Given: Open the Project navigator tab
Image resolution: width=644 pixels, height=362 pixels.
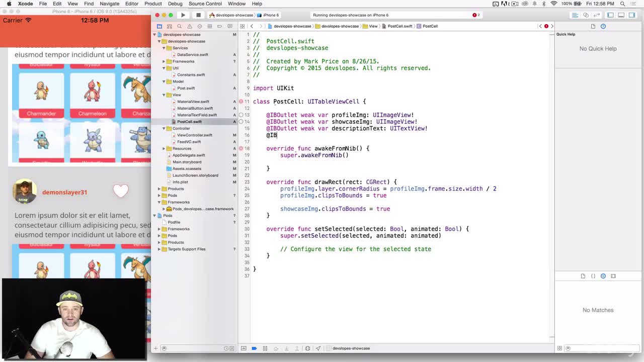Looking at the screenshot, I should point(159,26).
